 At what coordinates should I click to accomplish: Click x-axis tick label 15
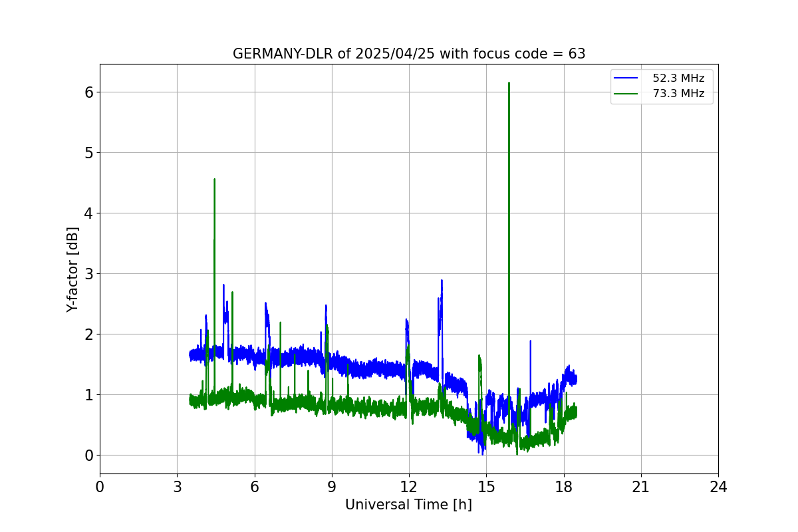pos(486,487)
